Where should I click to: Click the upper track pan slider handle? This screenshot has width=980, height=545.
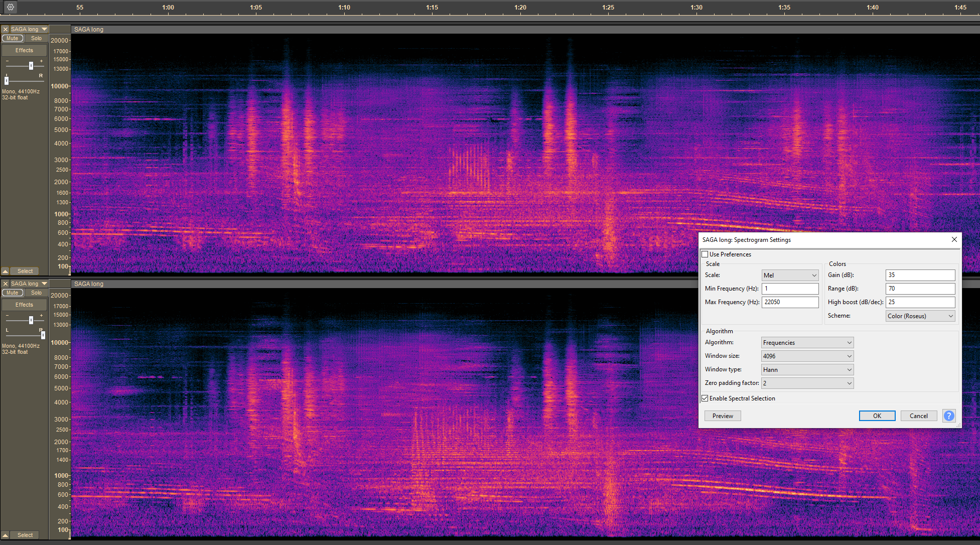point(7,80)
